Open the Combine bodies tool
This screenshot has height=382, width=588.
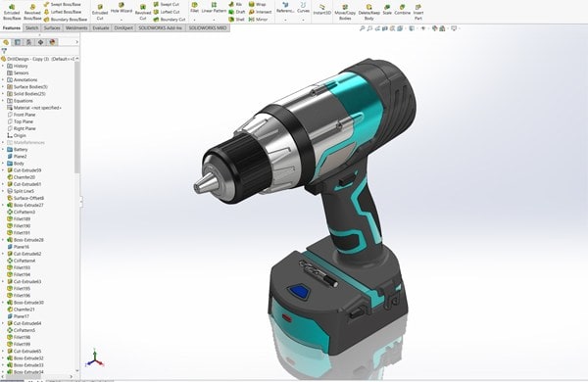[403, 10]
